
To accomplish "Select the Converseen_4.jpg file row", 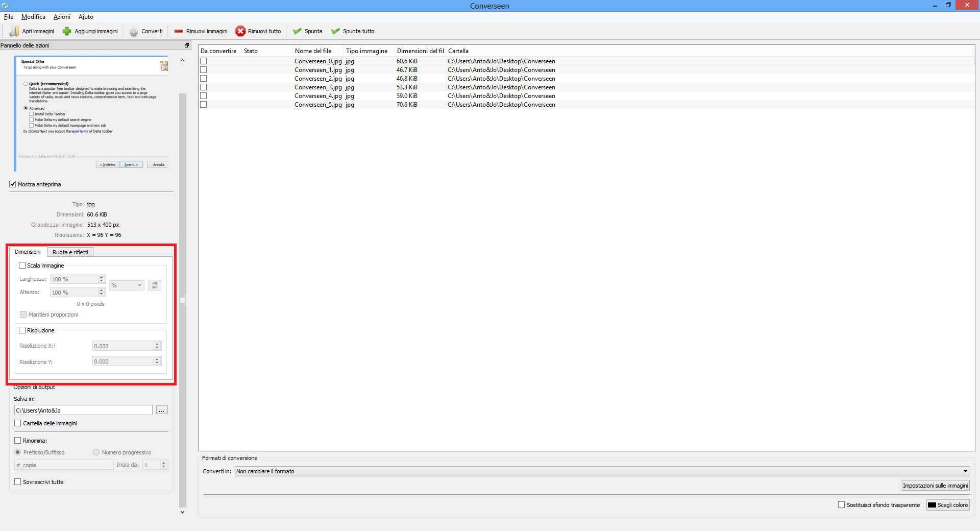I will 586,96.
